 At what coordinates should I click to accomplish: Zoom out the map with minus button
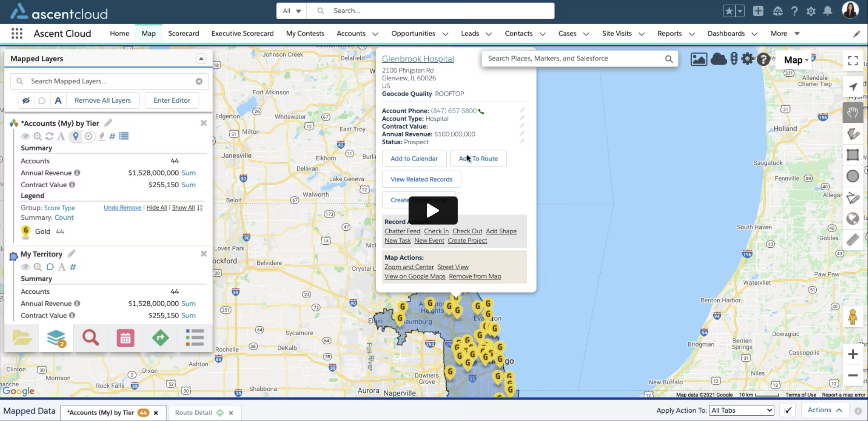click(x=853, y=375)
